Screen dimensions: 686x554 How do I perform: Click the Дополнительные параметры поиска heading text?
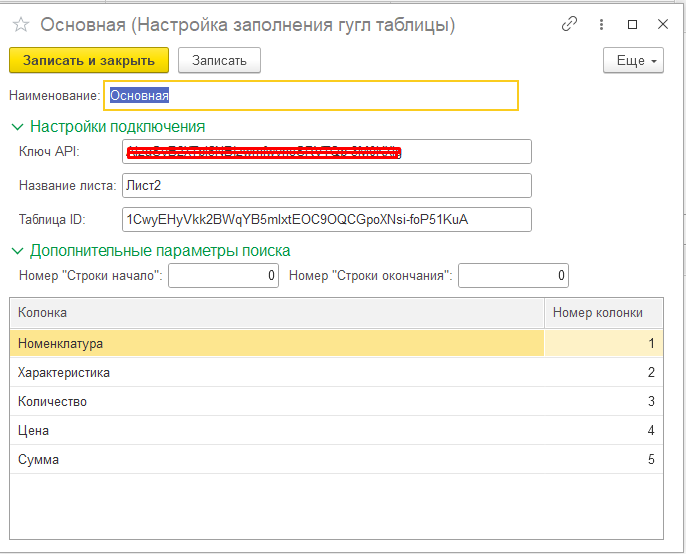[x=160, y=251]
